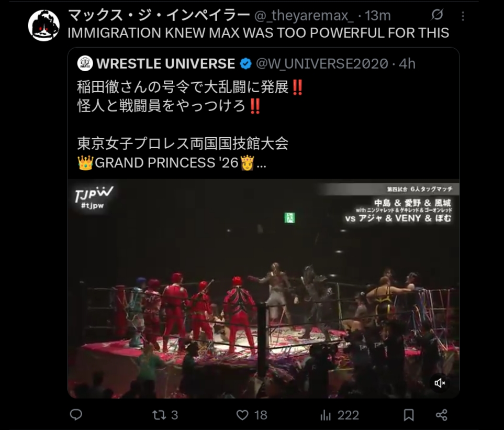Click the 4h quoted tweet timestamp
This screenshot has height=430, width=504.
(x=407, y=64)
